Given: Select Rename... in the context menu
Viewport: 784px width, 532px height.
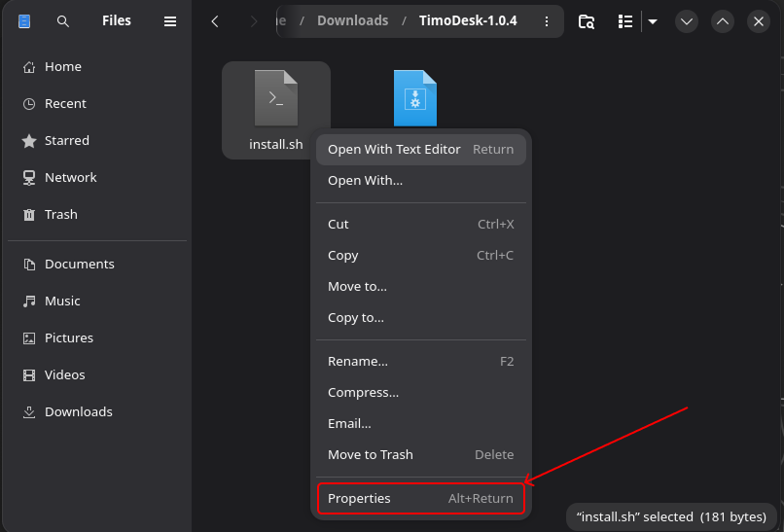Looking at the screenshot, I should pos(421,362).
